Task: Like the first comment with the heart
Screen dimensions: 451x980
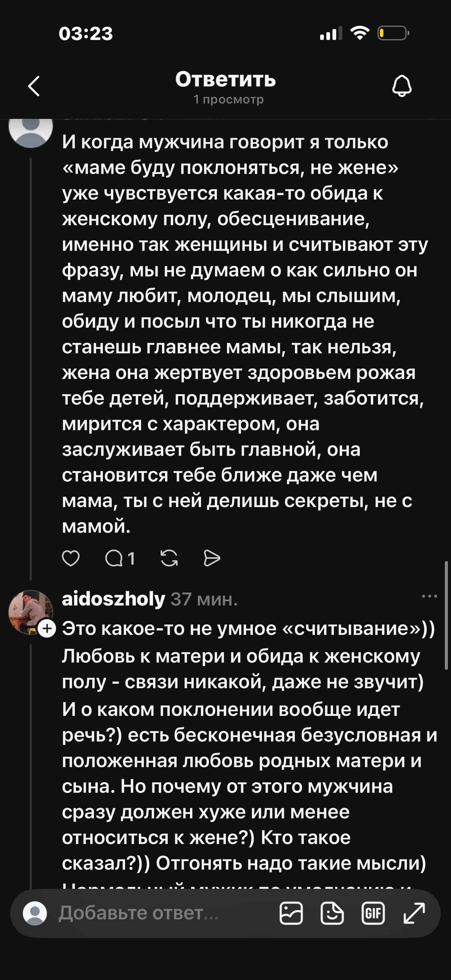Action: pyautogui.click(x=71, y=558)
